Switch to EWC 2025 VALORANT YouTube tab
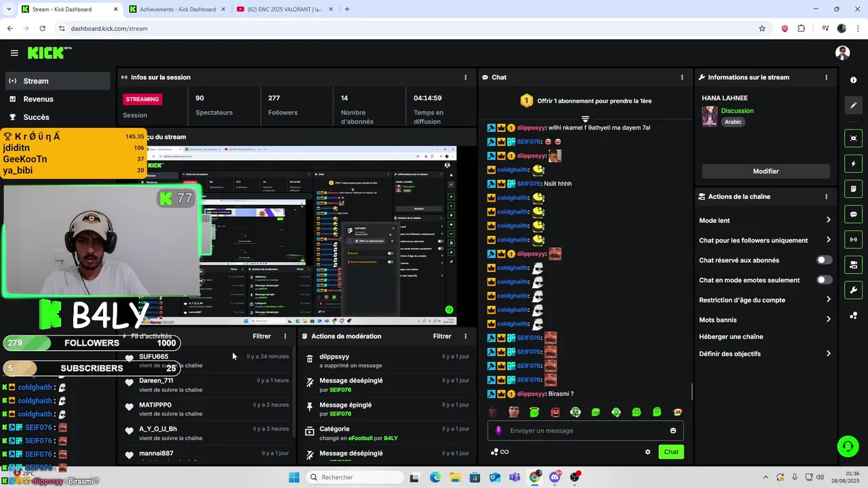The image size is (868, 488). (x=283, y=9)
